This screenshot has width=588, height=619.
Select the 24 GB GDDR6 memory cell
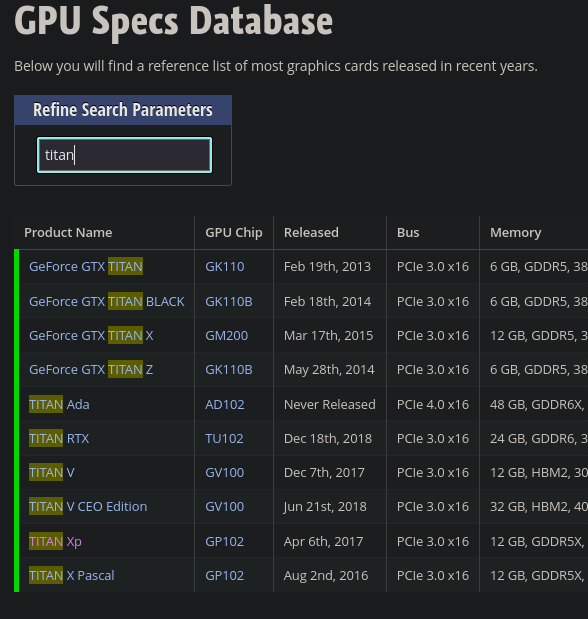(539, 439)
